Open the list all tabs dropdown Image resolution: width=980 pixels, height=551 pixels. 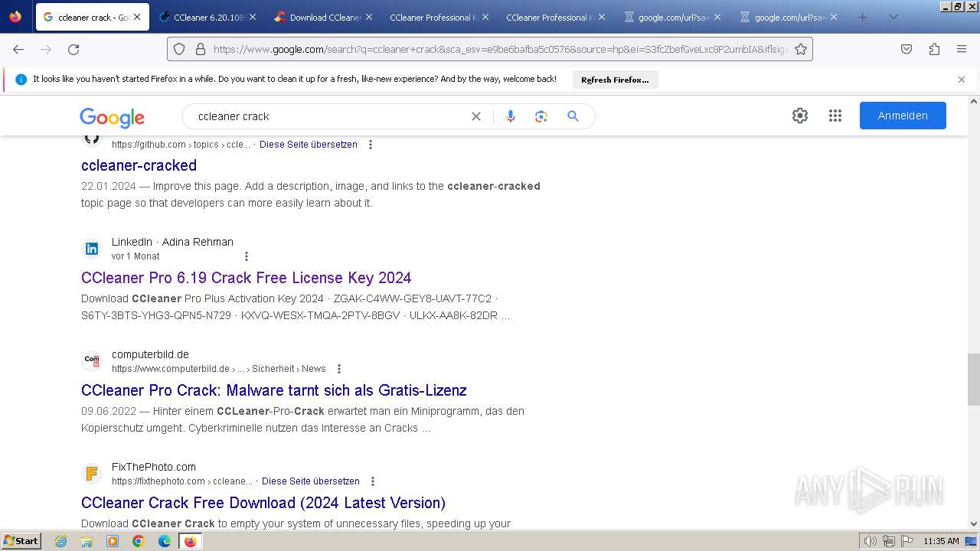point(893,17)
